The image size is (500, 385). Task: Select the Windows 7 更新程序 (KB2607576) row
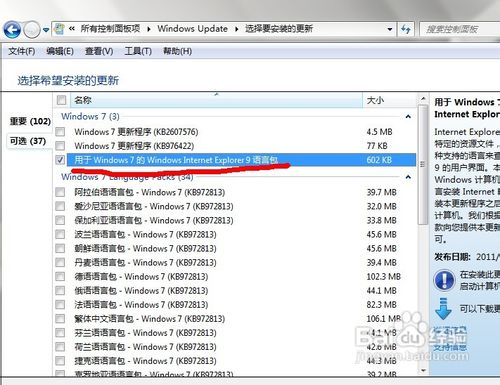click(x=235, y=132)
